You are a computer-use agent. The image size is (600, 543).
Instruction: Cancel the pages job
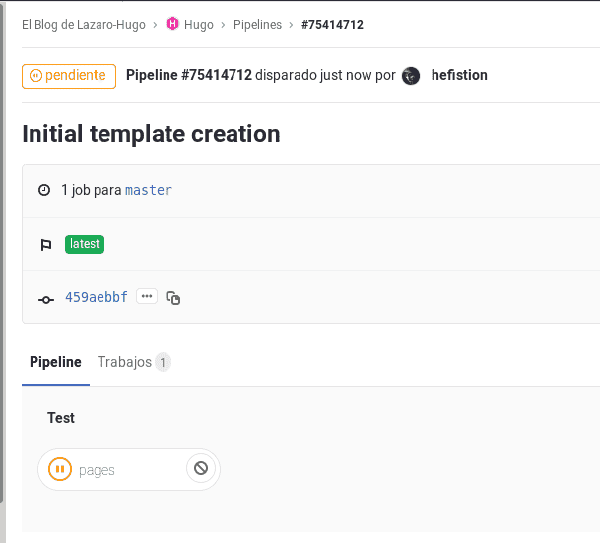pyautogui.click(x=201, y=468)
